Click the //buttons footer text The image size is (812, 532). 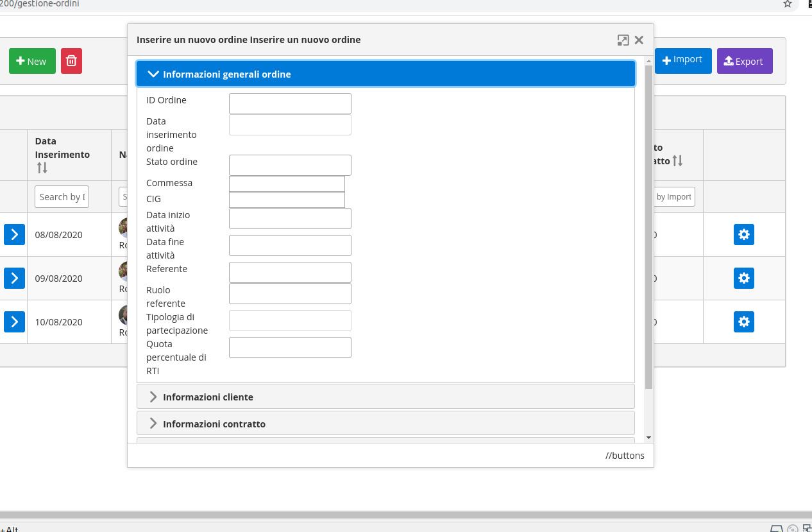coord(625,456)
